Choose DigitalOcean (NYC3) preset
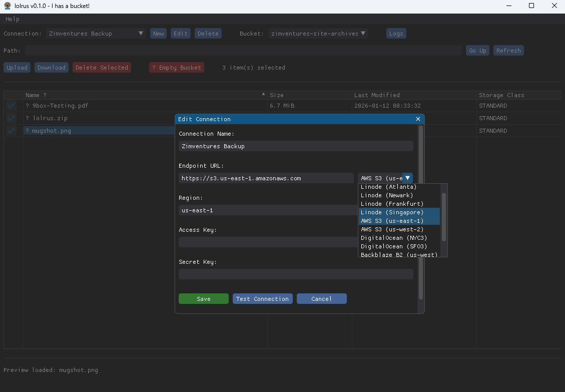 tap(394, 238)
